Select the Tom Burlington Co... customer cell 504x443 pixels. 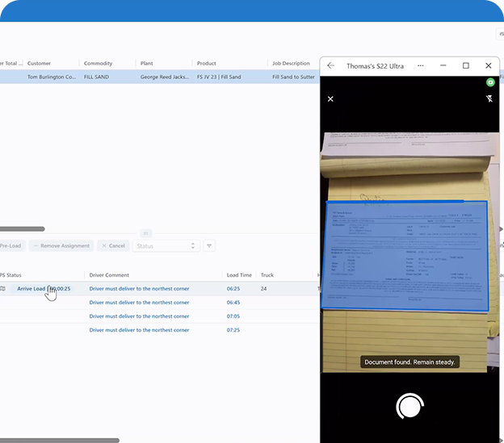(x=52, y=77)
